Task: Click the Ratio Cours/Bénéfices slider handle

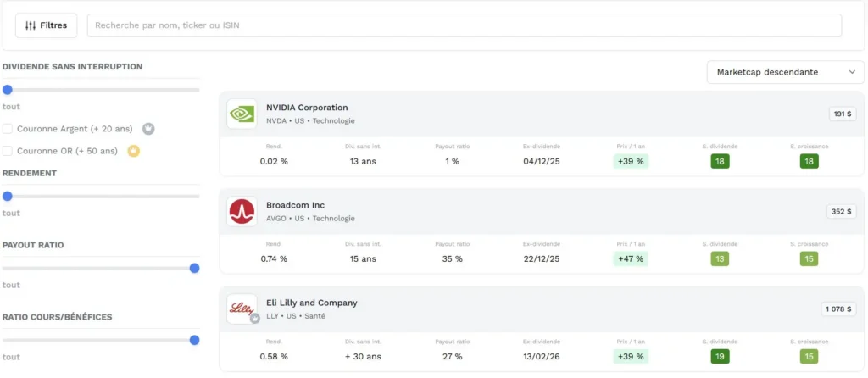Action: (x=194, y=340)
